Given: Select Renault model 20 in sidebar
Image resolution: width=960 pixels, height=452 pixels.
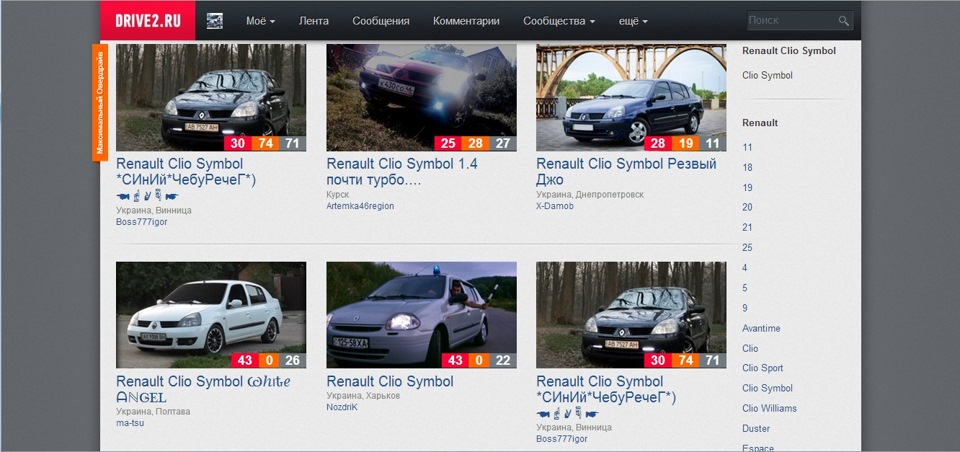Looking at the screenshot, I should click(x=747, y=208).
